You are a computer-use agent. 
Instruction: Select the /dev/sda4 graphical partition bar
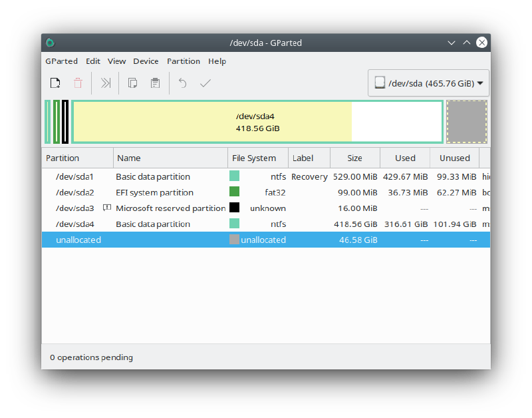(x=257, y=122)
